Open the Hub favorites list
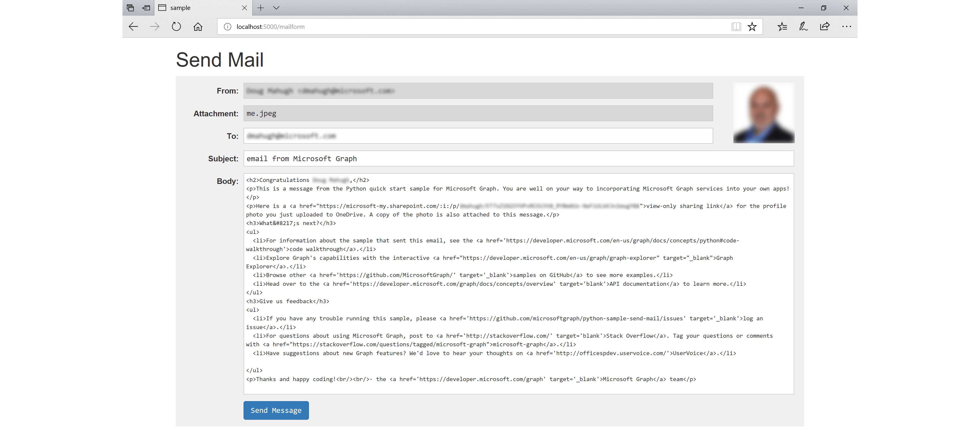Screen dimensions: 980x431 (782, 26)
